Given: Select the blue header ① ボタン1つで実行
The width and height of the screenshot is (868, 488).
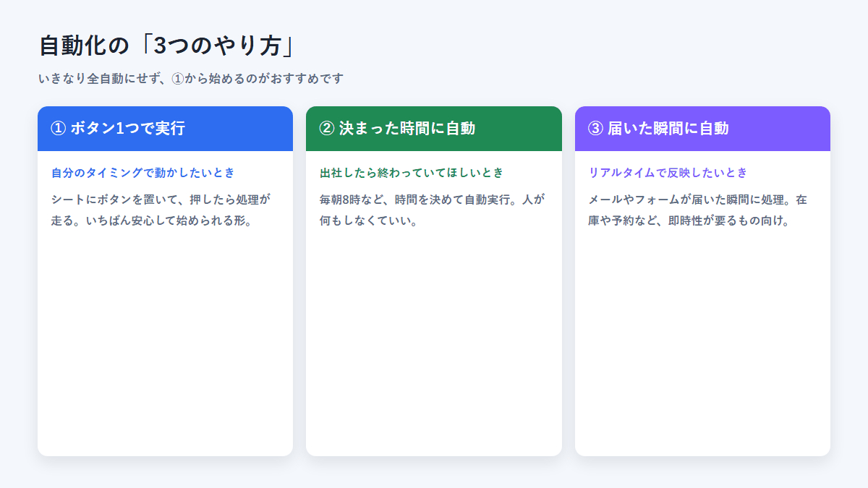Looking at the screenshot, I should pos(165,129).
